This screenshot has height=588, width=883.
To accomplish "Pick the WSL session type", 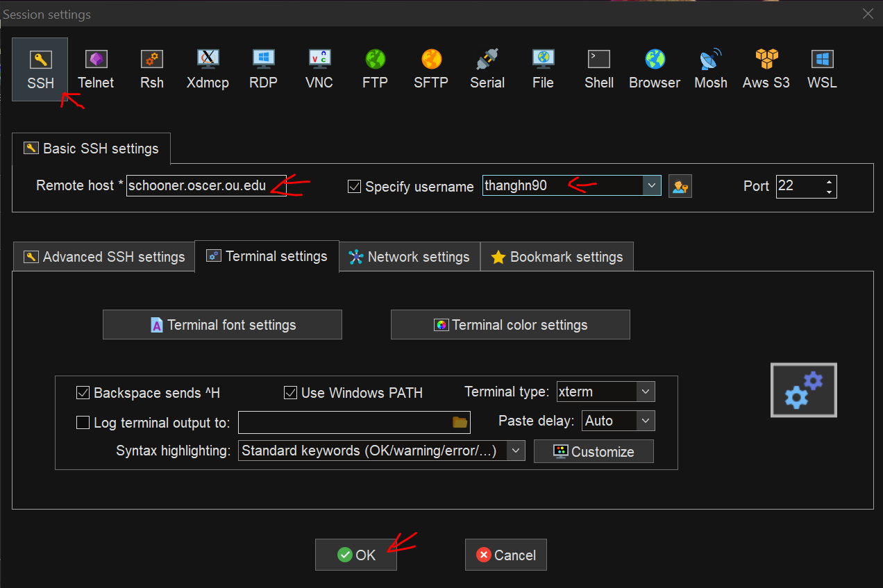I will pyautogui.click(x=821, y=67).
